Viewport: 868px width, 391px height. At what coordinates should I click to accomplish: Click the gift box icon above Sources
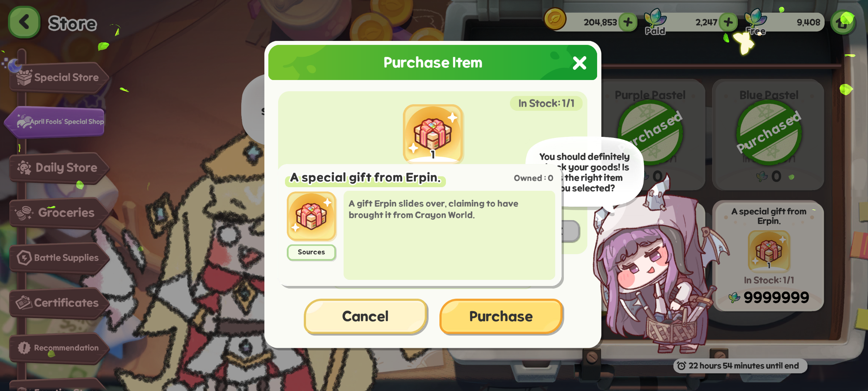tap(311, 216)
